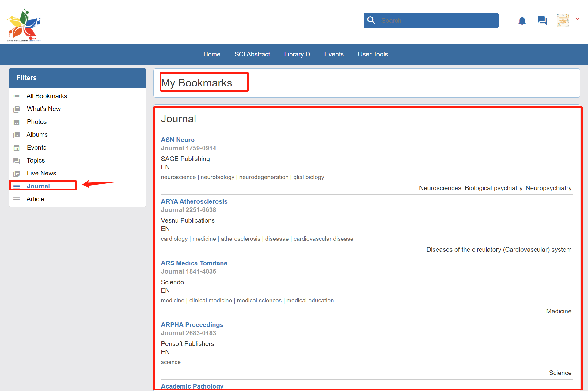Screen dimensions: 588x391
Task: Click the user profile avatar
Action: coord(563,21)
